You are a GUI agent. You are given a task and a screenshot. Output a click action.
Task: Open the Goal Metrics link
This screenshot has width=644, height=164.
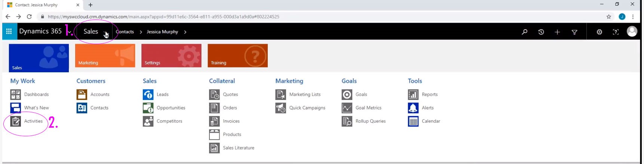[368, 108]
